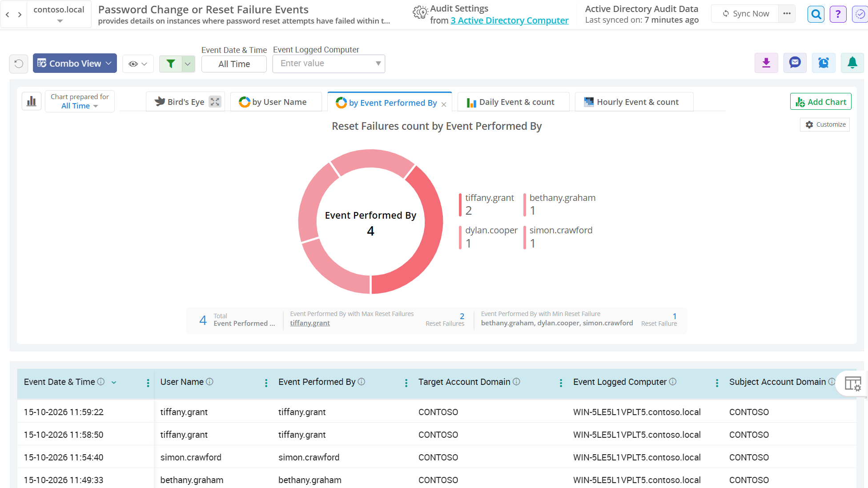
Task: Open the tiffany.grant max failures link
Action: pos(310,323)
